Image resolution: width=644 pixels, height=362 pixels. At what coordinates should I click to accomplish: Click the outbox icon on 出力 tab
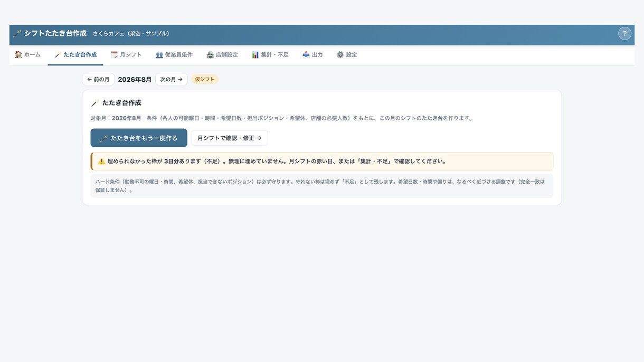coord(306,55)
